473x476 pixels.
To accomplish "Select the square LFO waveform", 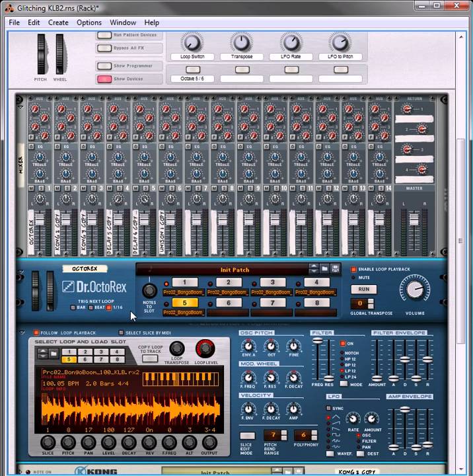I will click(x=336, y=435).
